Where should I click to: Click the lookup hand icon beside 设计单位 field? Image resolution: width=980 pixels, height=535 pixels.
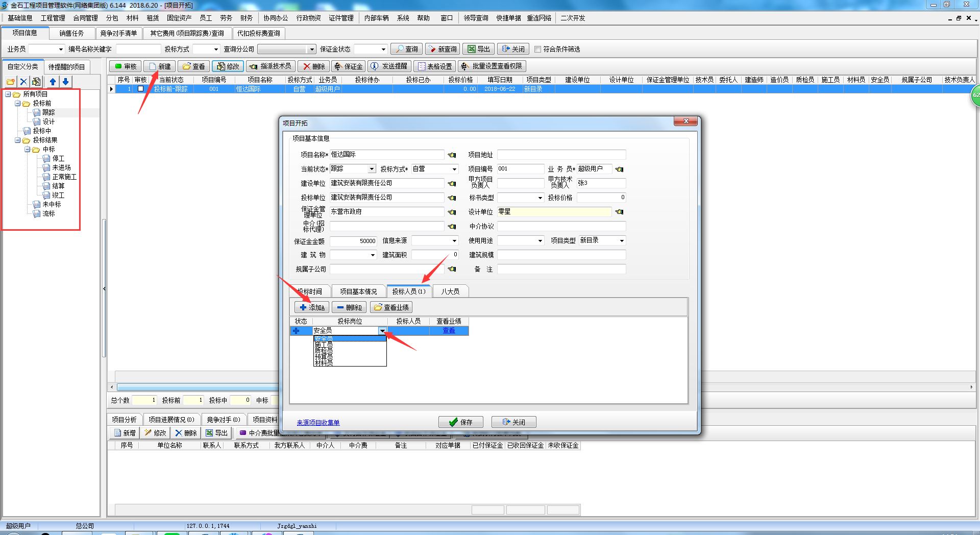619,212
